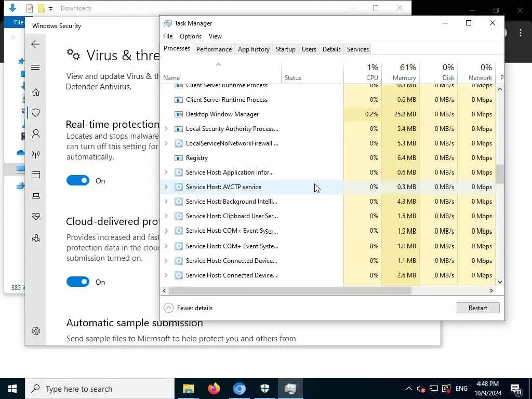Open Chrome from the taskbar
Screen dimensions: 532x399
[x=239, y=389]
